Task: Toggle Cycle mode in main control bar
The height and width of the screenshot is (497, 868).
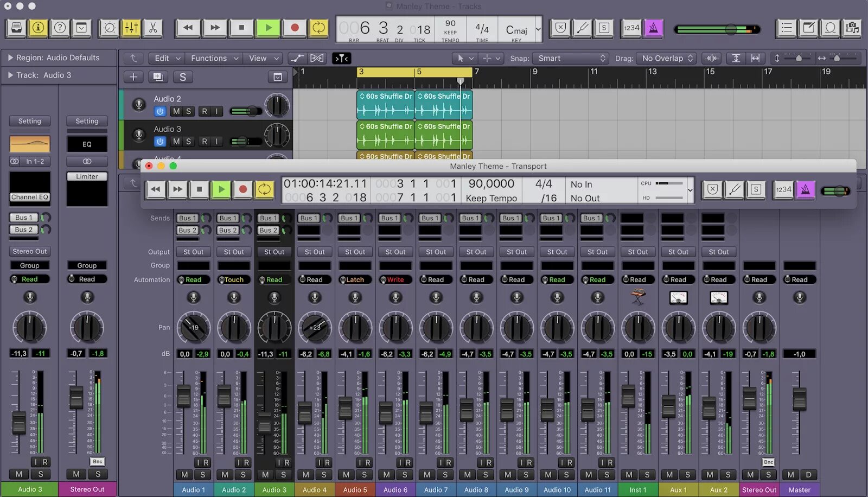Action: coord(319,28)
